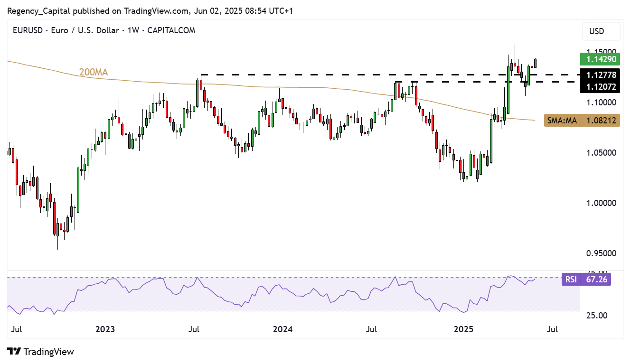631x364 pixels.
Task: Click the 1.10000 price axis label
Action: 601,102
